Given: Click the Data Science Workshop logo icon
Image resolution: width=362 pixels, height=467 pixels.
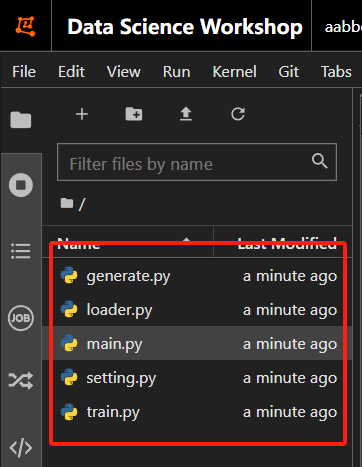Looking at the screenshot, I should (25, 26).
